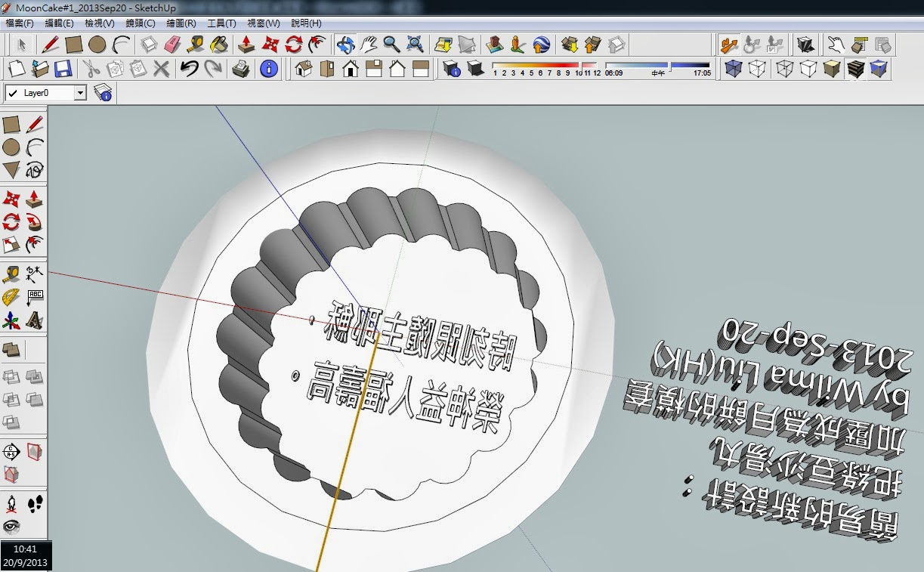Open the Layer Manager icon
Viewport: 924px width, 572px height.
tap(104, 93)
